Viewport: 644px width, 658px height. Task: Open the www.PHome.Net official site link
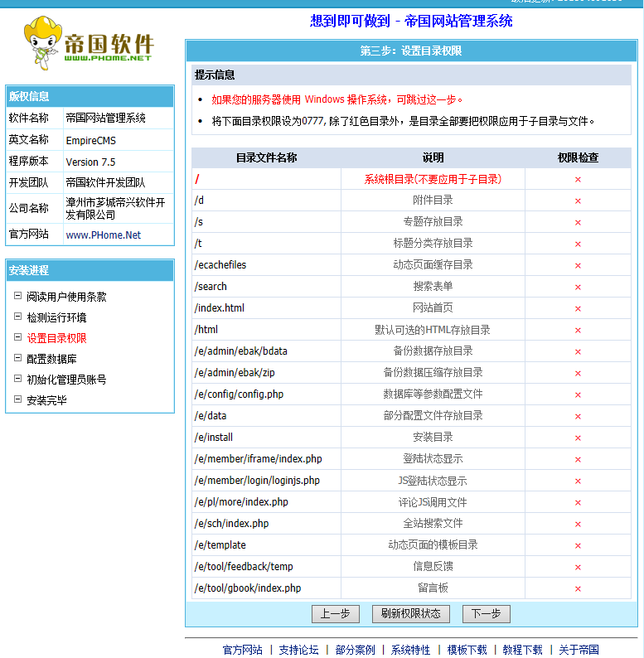click(104, 235)
